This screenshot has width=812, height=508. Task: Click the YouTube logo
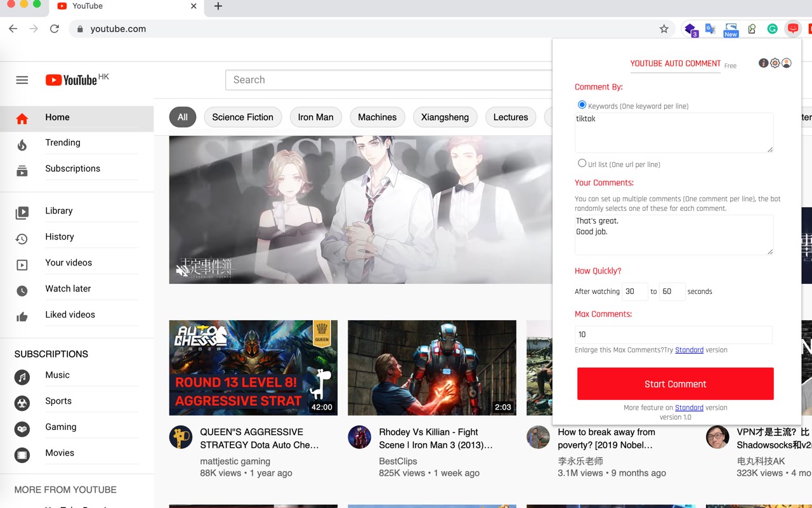(x=71, y=80)
